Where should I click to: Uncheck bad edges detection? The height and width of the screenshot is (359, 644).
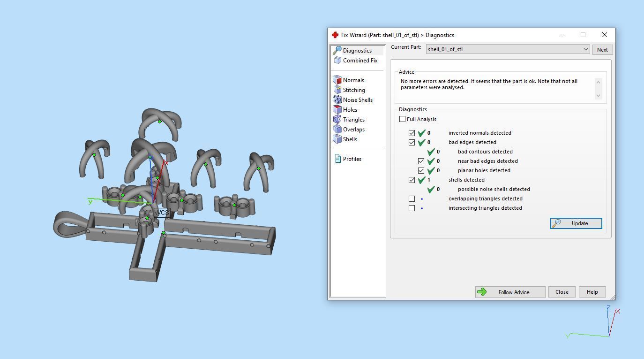click(x=412, y=142)
